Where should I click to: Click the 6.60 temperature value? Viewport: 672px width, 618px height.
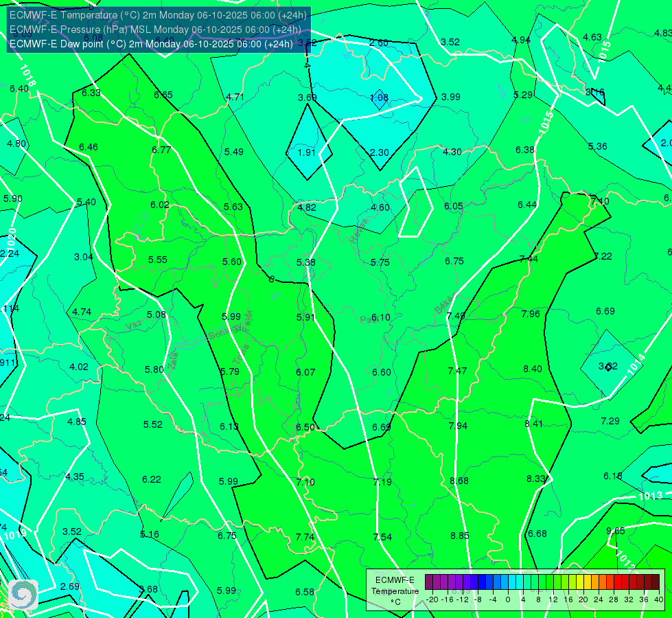382,371
